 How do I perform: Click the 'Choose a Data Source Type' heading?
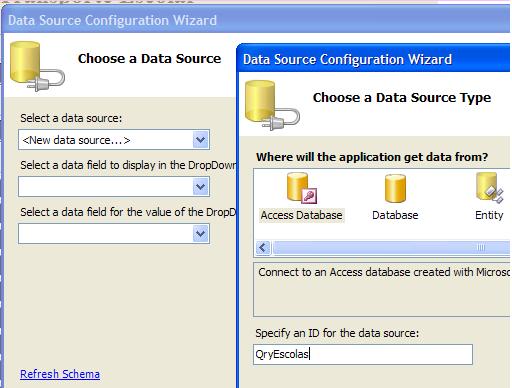pos(402,98)
